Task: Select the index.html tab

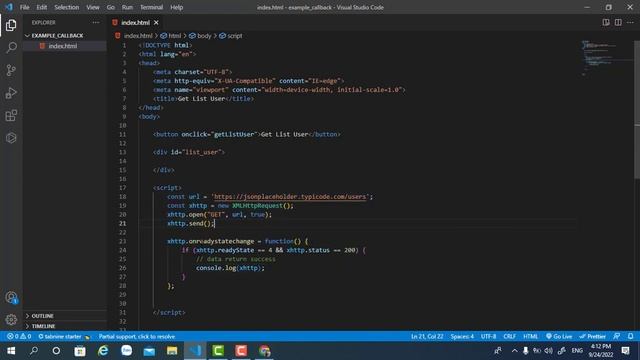Action: click(136, 22)
